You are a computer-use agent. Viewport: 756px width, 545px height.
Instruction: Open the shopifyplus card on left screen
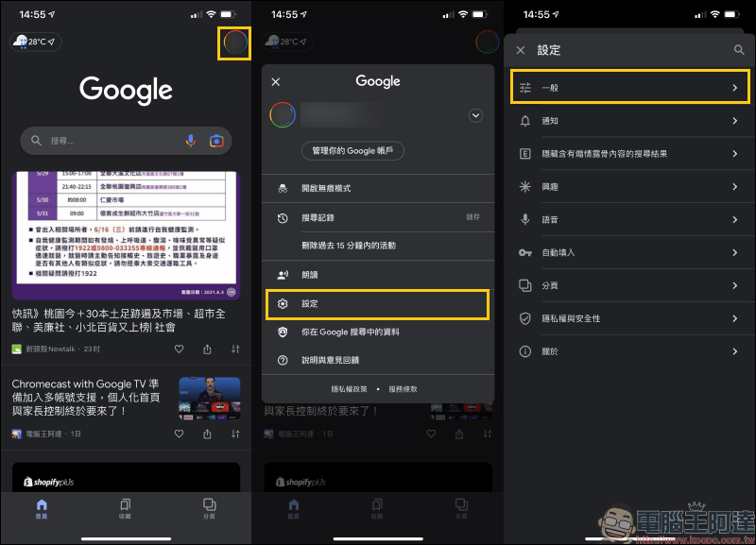point(126,478)
